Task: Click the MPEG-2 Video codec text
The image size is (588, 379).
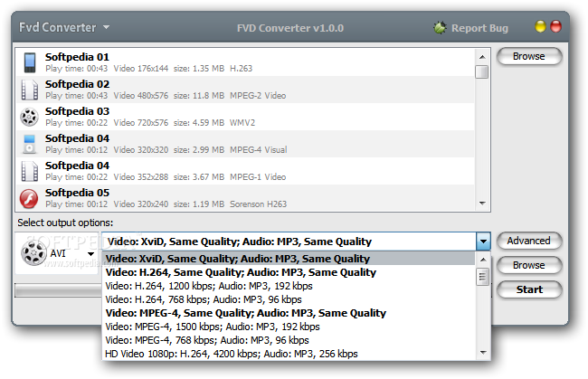Action: coord(258,96)
